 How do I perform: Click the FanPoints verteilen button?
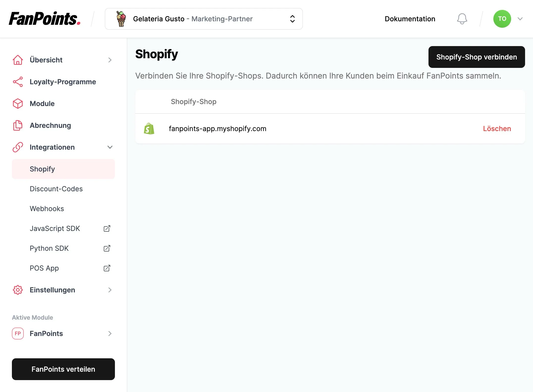(x=63, y=369)
